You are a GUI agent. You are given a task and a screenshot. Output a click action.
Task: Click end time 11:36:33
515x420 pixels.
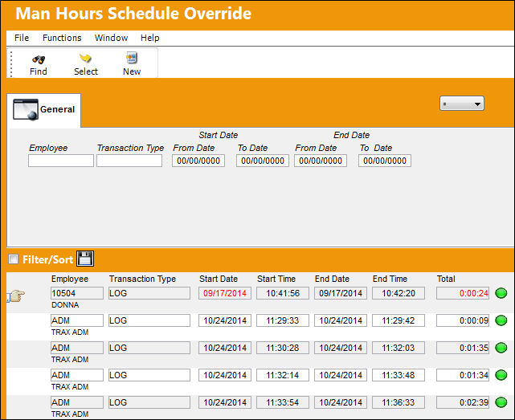(398, 402)
